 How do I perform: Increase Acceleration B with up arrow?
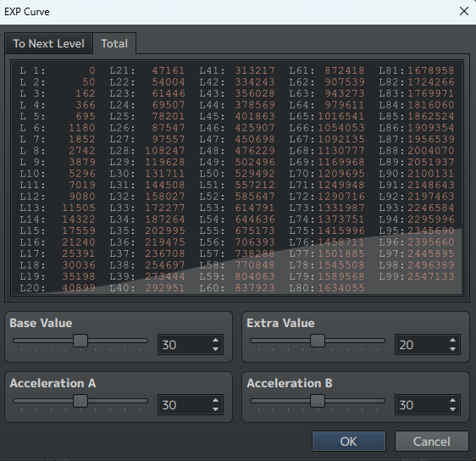tap(452, 400)
